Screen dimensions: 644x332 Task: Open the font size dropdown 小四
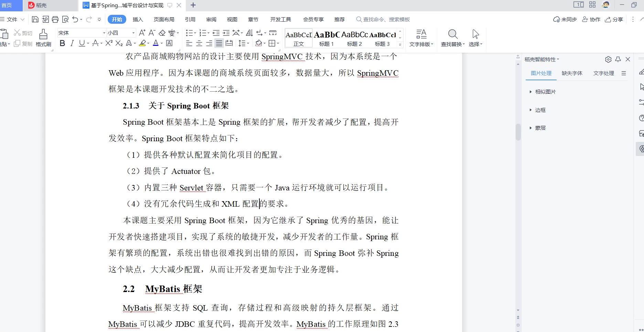[x=121, y=33]
